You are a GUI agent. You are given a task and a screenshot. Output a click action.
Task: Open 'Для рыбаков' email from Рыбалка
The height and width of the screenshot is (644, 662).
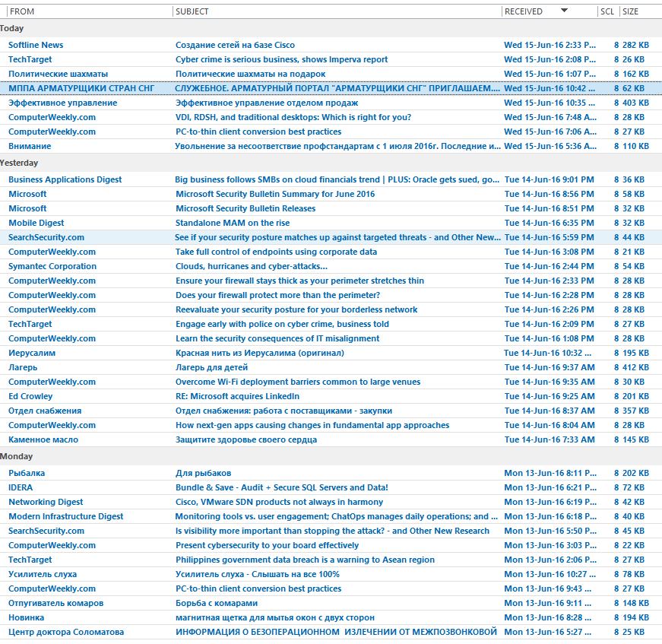coord(331,473)
